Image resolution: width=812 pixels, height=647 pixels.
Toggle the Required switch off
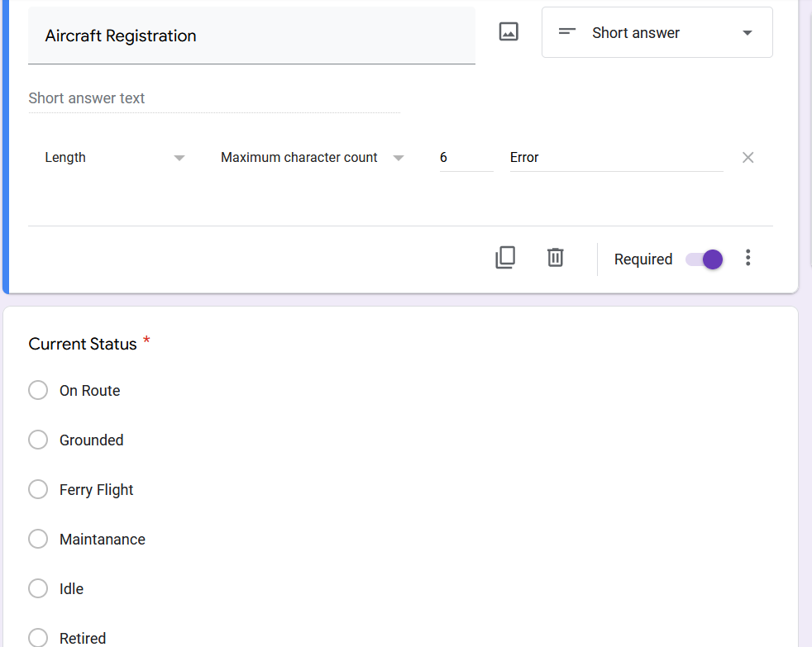[705, 259]
